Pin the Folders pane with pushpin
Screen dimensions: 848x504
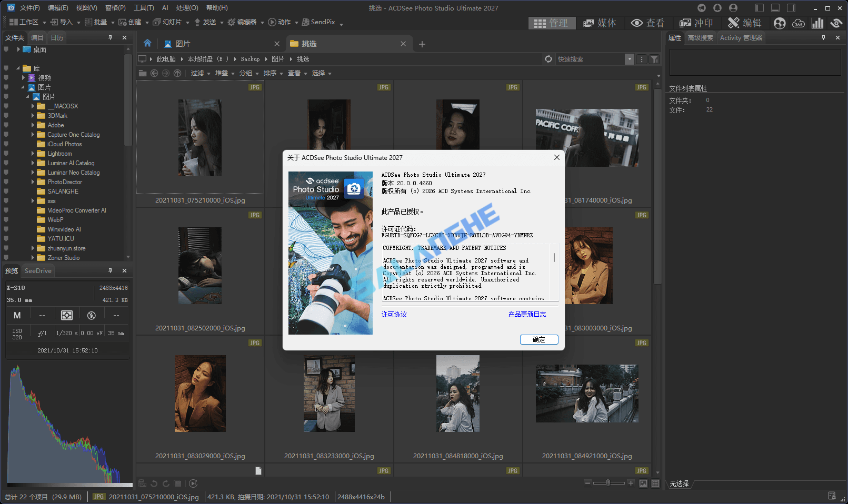click(x=110, y=37)
